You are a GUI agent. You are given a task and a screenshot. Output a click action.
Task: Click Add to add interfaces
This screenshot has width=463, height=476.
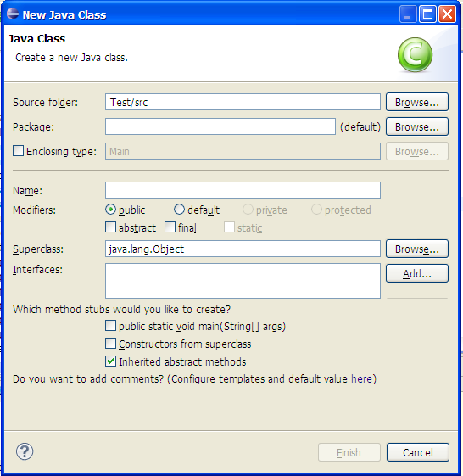[x=417, y=273]
